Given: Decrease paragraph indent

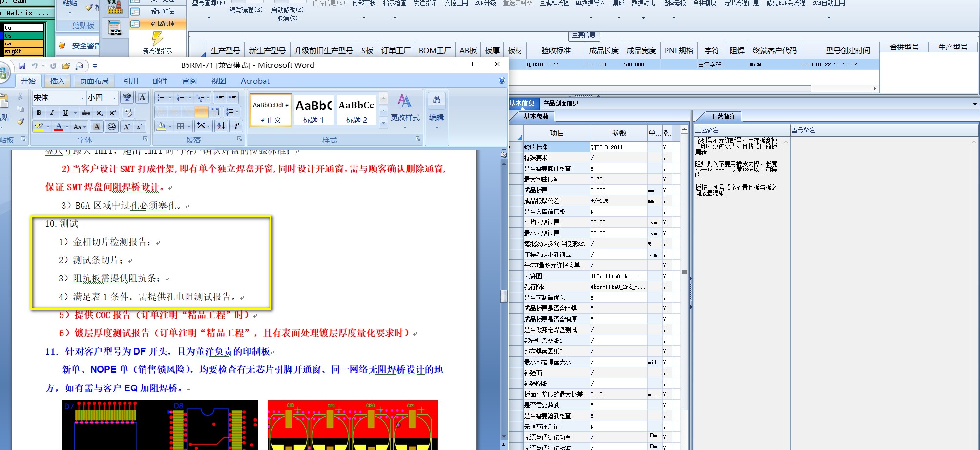Looking at the screenshot, I should pyautogui.click(x=220, y=98).
